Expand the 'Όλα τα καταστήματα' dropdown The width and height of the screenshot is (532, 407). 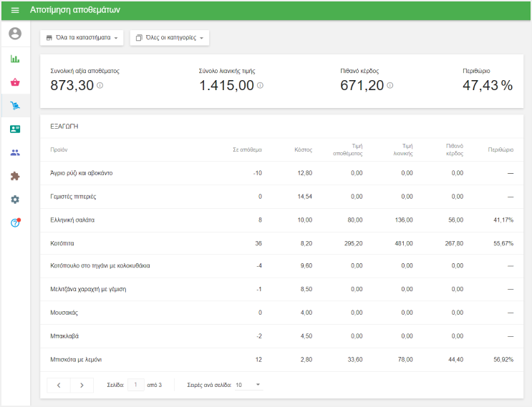coord(82,37)
